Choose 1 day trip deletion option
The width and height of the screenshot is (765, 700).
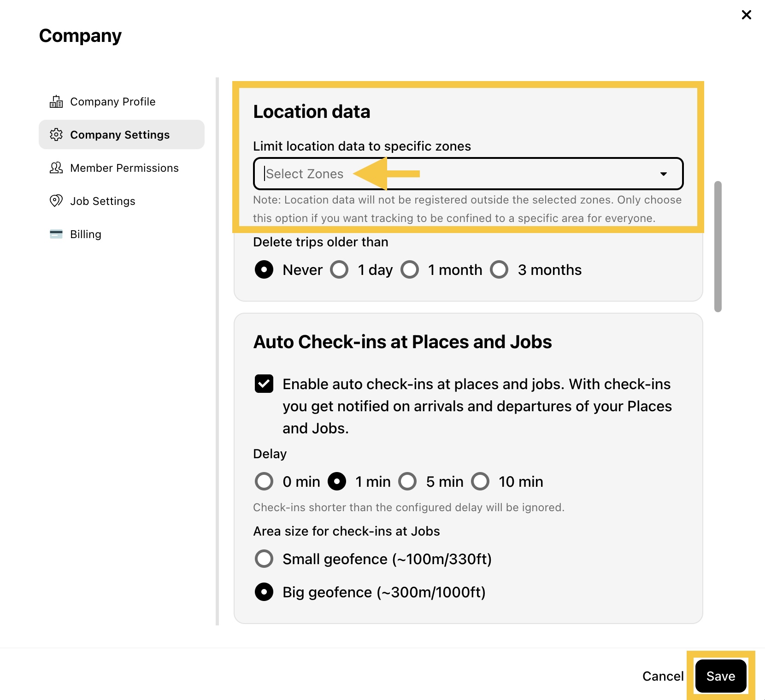[339, 269]
